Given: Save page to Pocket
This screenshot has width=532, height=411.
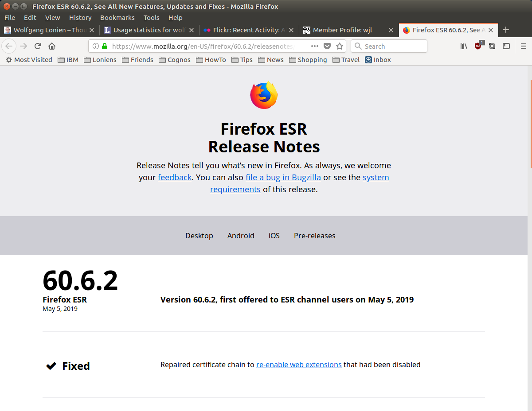Looking at the screenshot, I should (327, 46).
